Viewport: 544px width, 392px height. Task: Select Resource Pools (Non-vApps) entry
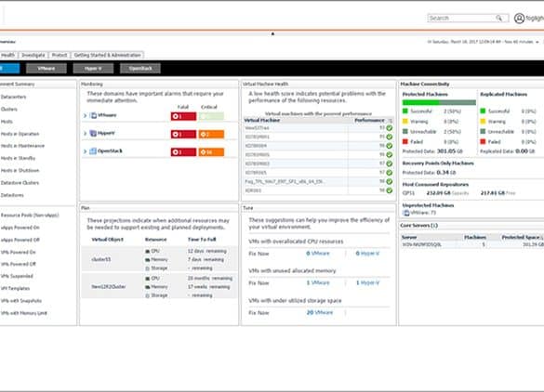30,216
